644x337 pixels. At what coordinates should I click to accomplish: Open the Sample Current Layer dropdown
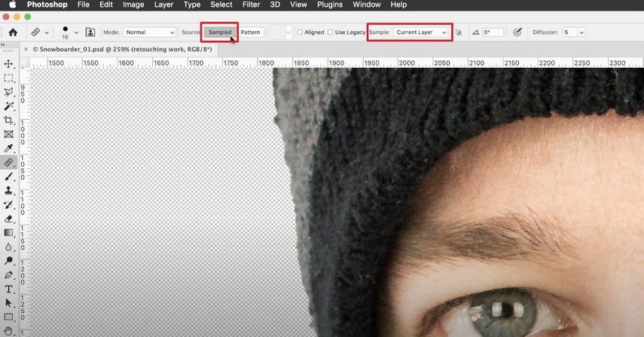421,32
